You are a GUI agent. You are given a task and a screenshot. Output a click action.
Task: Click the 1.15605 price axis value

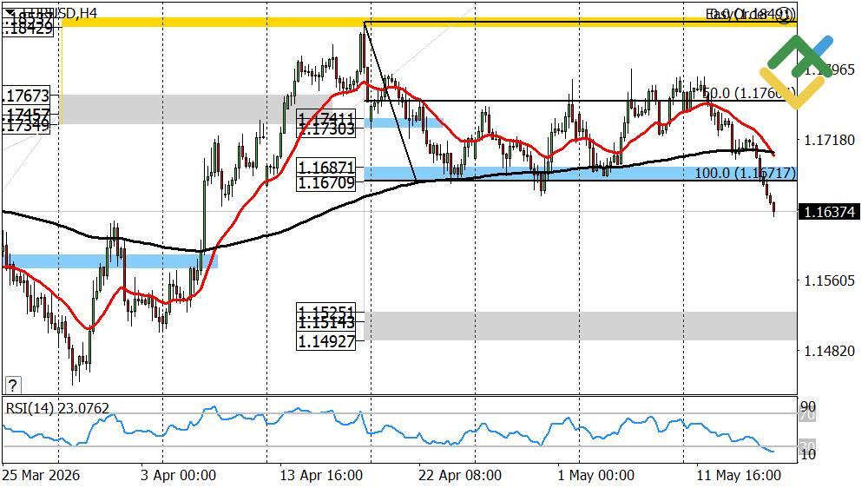click(x=829, y=280)
